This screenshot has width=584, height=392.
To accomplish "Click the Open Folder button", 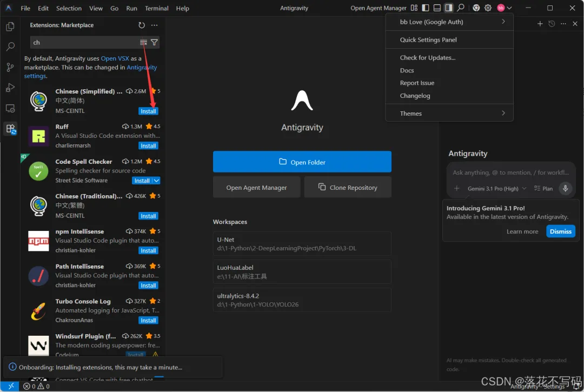I will tap(302, 162).
